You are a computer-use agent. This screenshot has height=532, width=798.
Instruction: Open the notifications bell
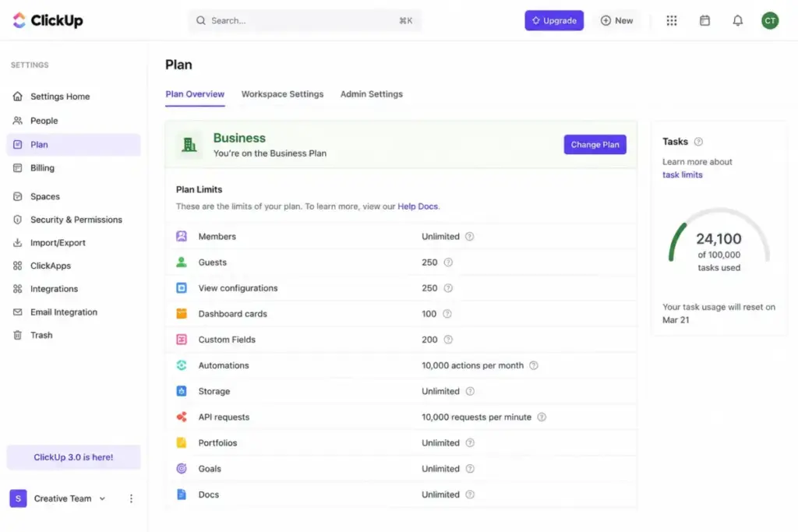point(737,20)
